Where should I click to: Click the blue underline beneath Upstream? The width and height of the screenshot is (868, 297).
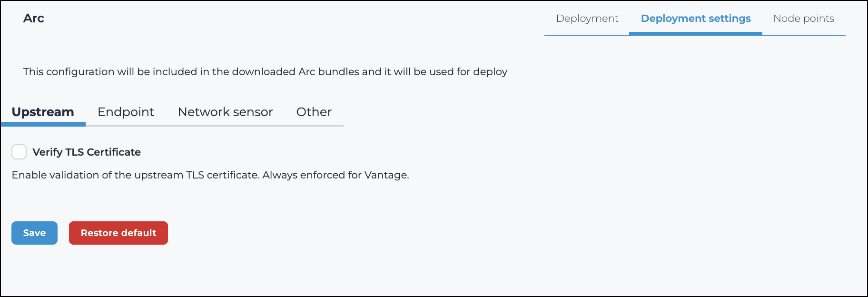[43, 124]
